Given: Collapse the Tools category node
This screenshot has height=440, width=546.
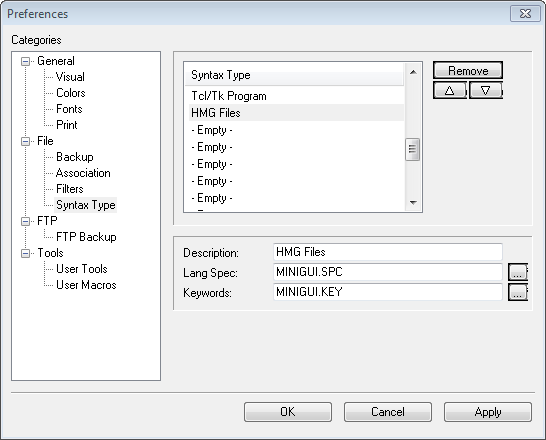Looking at the screenshot, I should coord(25,253).
